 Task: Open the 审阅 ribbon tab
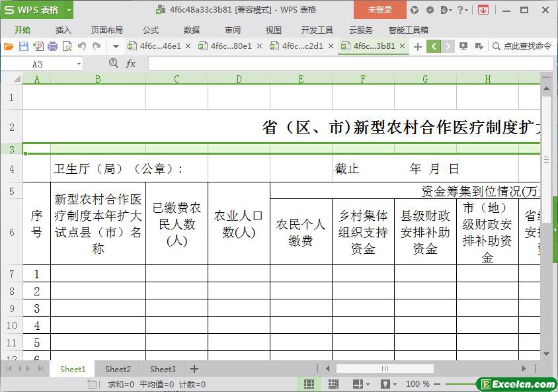[x=232, y=30]
